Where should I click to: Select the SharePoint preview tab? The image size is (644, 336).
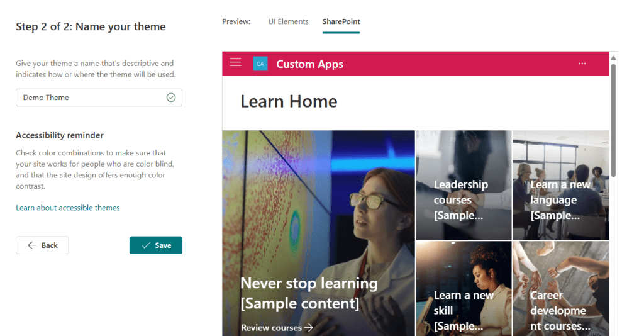[341, 21]
